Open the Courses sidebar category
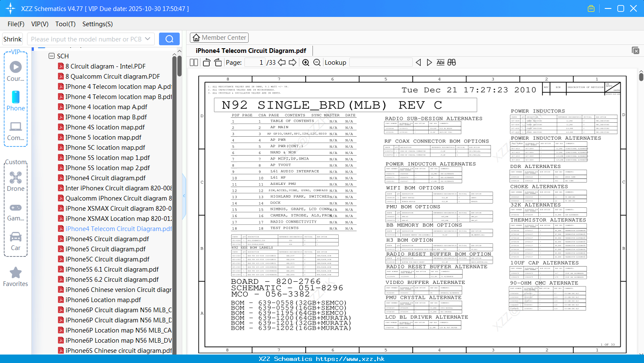644x363 pixels. pos(16,71)
